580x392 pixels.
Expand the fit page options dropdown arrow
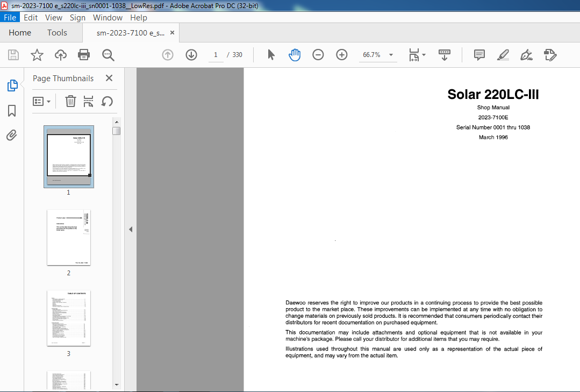tap(424, 55)
